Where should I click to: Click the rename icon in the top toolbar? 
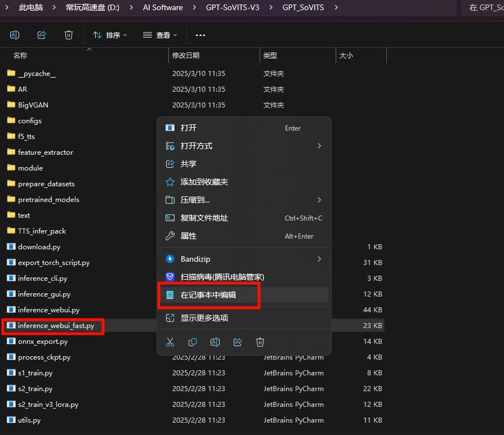click(x=15, y=35)
